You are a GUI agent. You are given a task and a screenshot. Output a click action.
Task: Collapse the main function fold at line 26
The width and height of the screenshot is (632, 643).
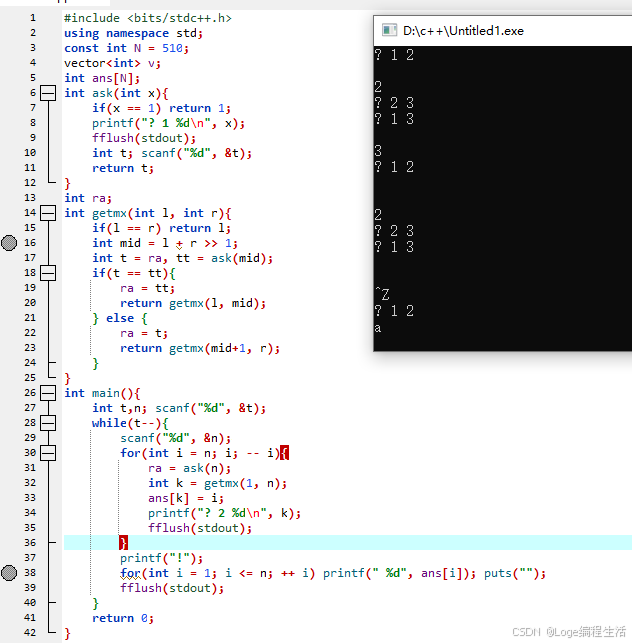pos(48,393)
